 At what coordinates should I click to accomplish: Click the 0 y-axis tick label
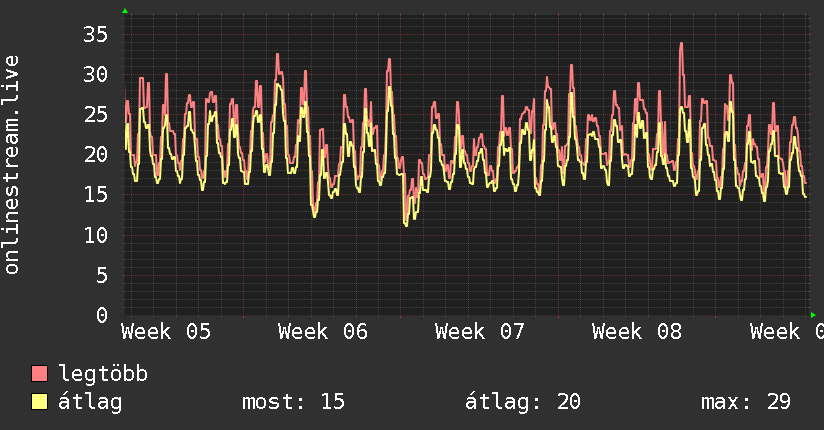click(x=102, y=315)
